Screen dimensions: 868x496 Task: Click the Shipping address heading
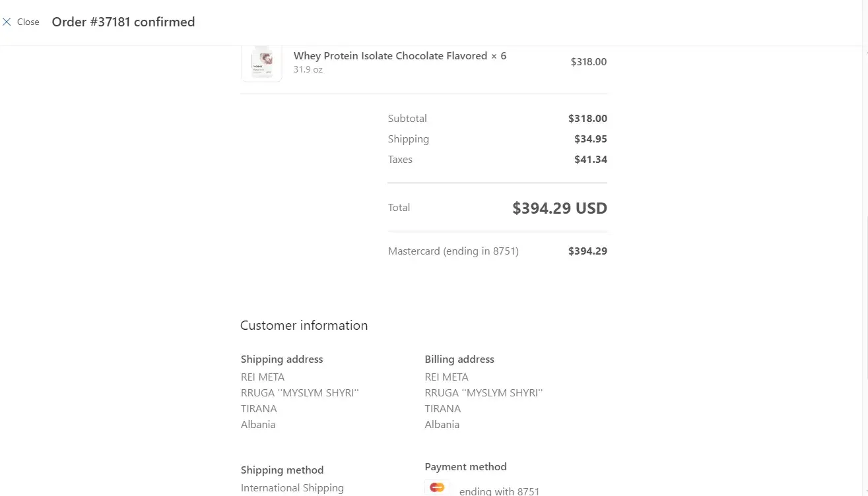pyautogui.click(x=282, y=359)
